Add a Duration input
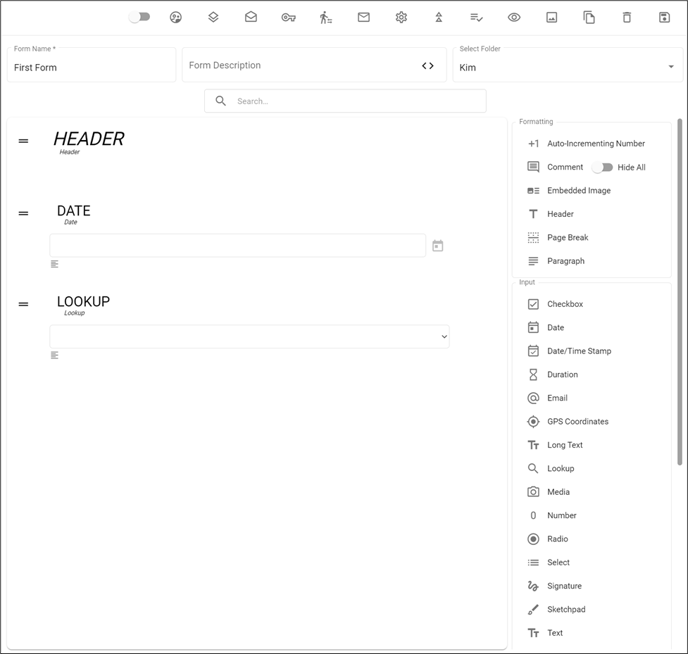The height and width of the screenshot is (654, 688). [552, 375]
